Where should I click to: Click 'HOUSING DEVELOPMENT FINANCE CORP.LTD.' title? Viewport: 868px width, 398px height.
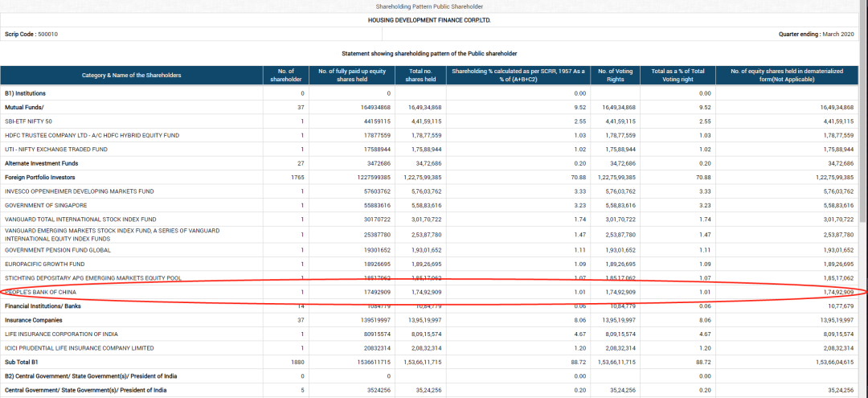coord(429,20)
